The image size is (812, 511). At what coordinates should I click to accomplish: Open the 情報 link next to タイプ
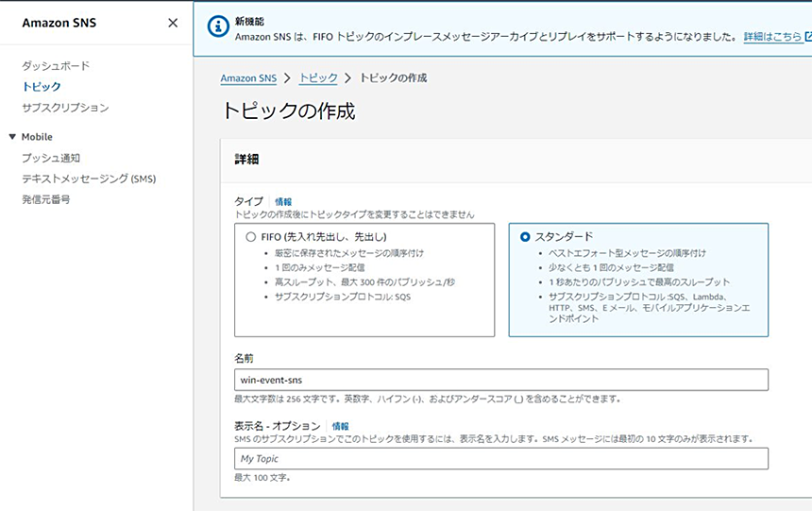coord(283,202)
